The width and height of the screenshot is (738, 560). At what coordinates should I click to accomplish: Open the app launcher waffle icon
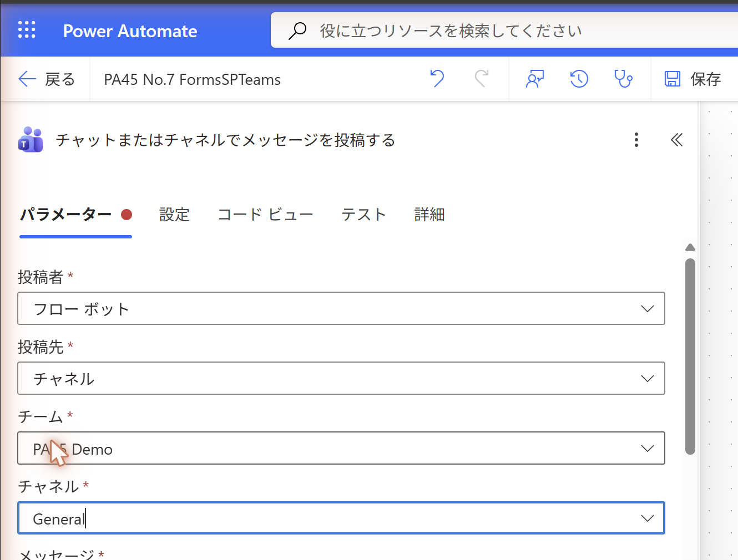[27, 30]
